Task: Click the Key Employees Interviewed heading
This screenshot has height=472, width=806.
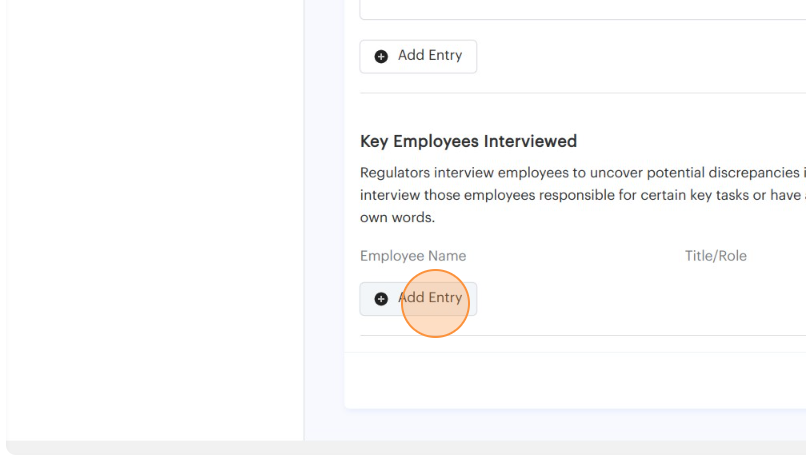Action: coord(468,141)
